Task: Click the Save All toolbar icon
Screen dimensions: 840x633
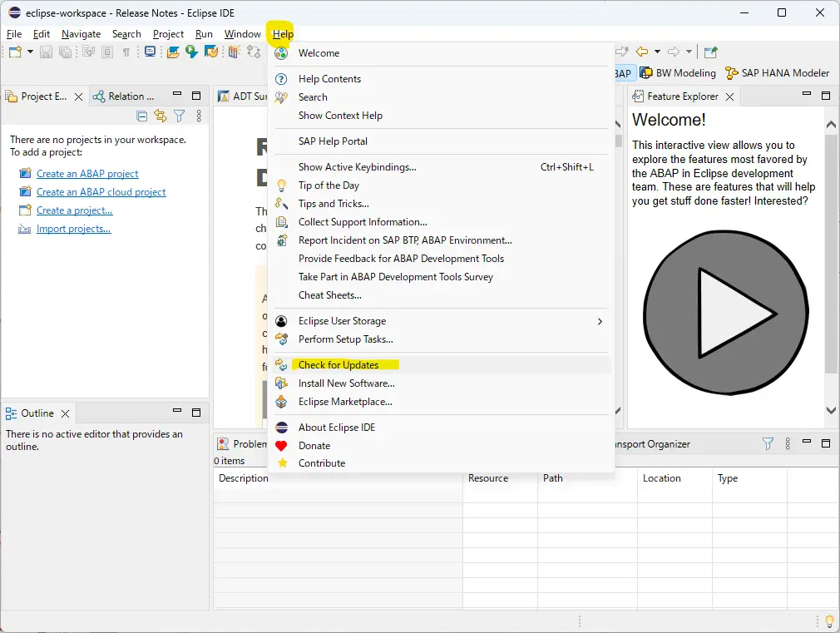Action: (x=66, y=52)
